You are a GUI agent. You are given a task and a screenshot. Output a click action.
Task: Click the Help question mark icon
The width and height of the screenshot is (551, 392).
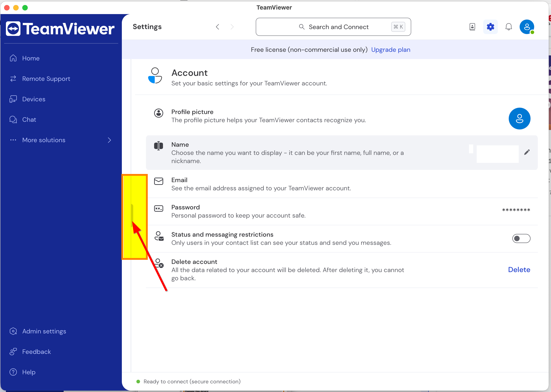13,372
